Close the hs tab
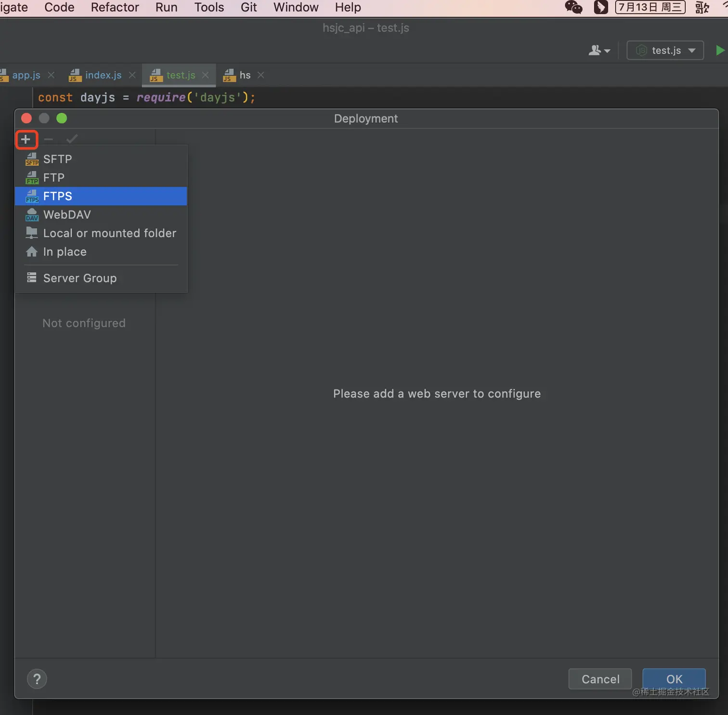 pyautogui.click(x=261, y=75)
